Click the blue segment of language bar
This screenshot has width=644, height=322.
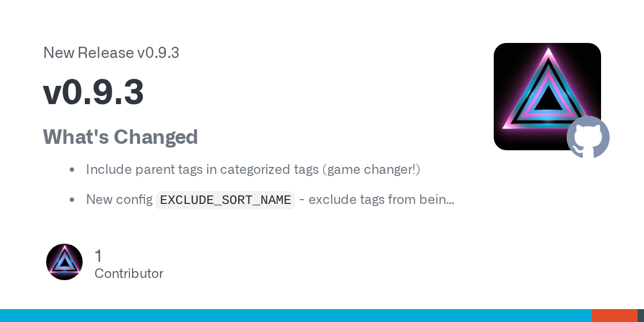[295, 316]
